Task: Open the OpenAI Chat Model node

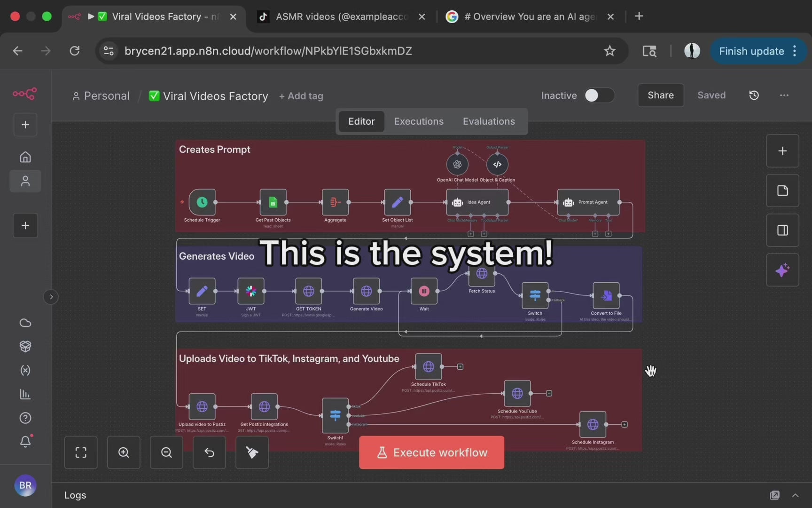Action: (457, 165)
